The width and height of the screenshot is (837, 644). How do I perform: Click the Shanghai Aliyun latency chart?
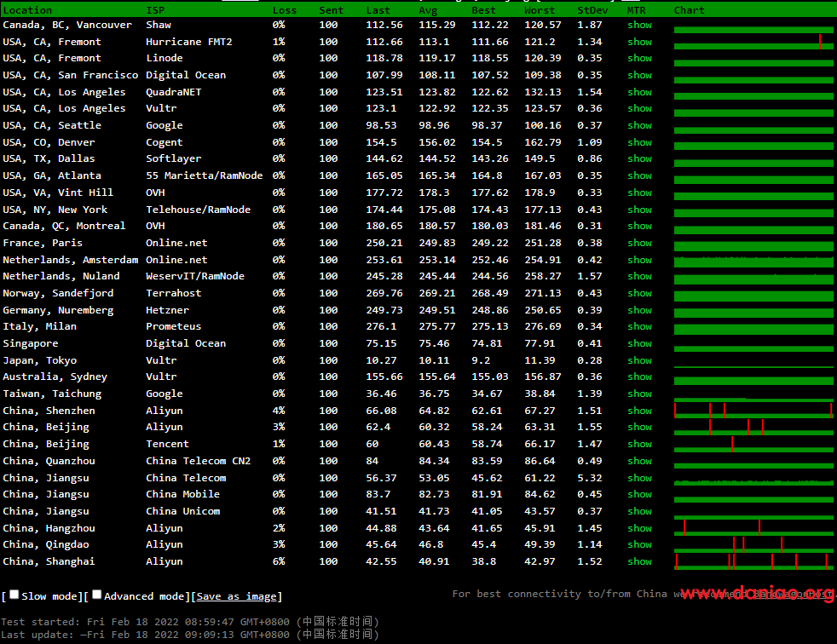pos(753,562)
